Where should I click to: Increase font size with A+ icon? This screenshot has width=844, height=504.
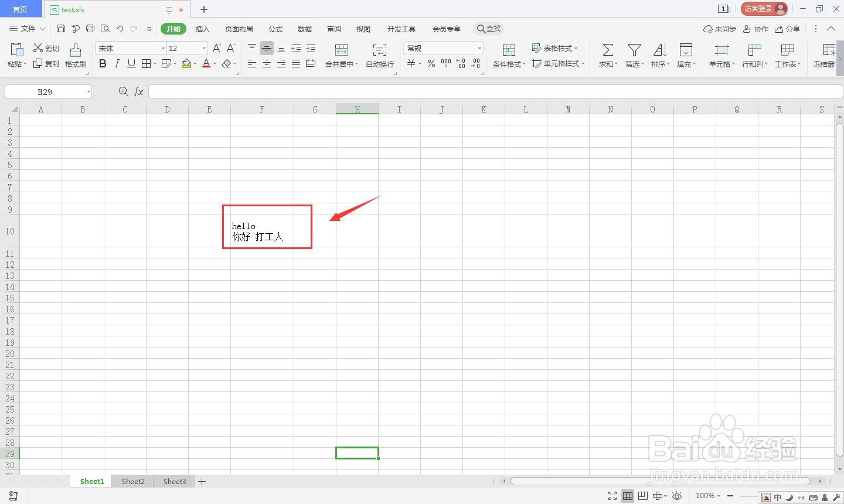tap(217, 48)
